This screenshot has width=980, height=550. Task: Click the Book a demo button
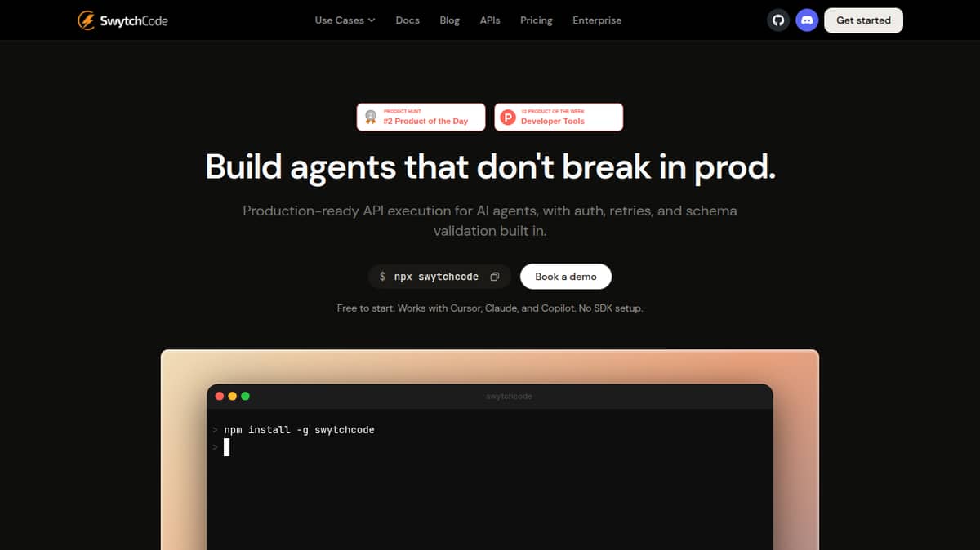pos(566,277)
